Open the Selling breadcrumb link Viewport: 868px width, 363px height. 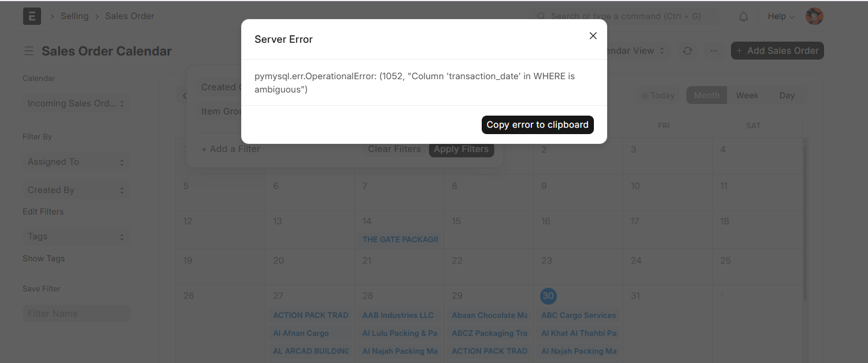pos(75,16)
